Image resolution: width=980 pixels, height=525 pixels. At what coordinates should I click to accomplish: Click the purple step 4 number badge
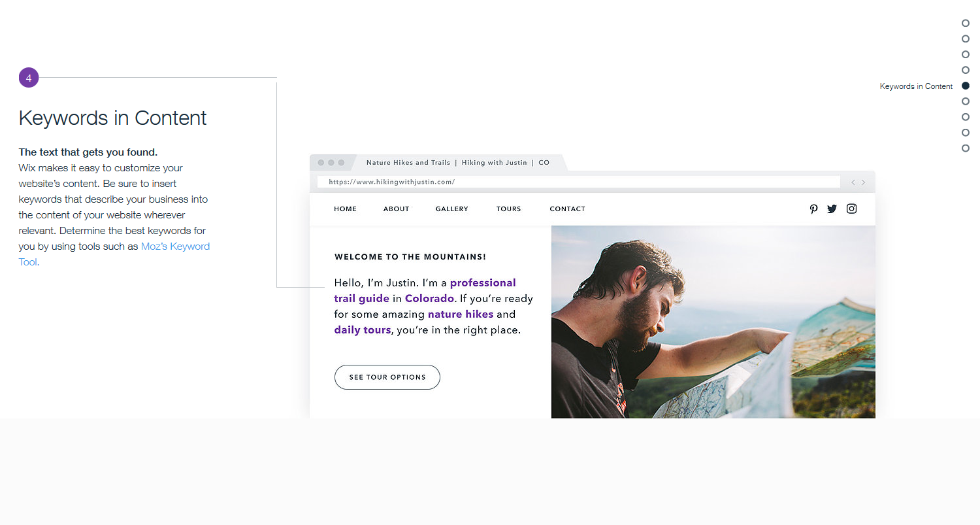click(29, 78)
